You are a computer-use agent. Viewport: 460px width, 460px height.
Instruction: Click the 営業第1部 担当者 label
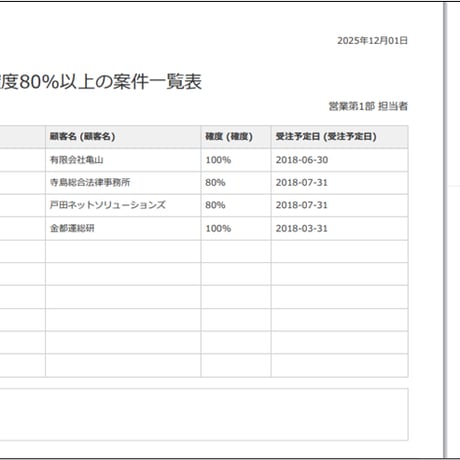click(x=368, y=106)
